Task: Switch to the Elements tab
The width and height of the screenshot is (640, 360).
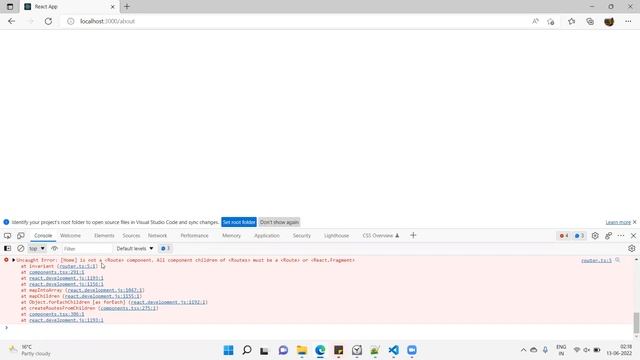Action: 104,236
